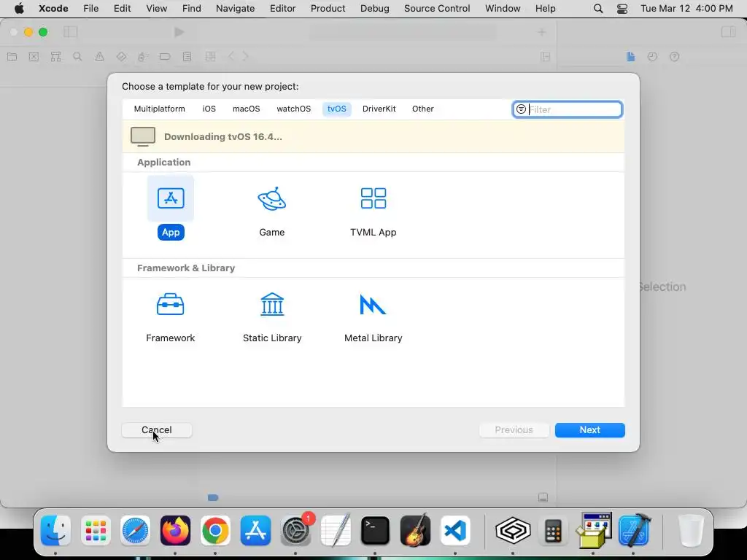Show the Test navigator diamond icon

(122, 57)
